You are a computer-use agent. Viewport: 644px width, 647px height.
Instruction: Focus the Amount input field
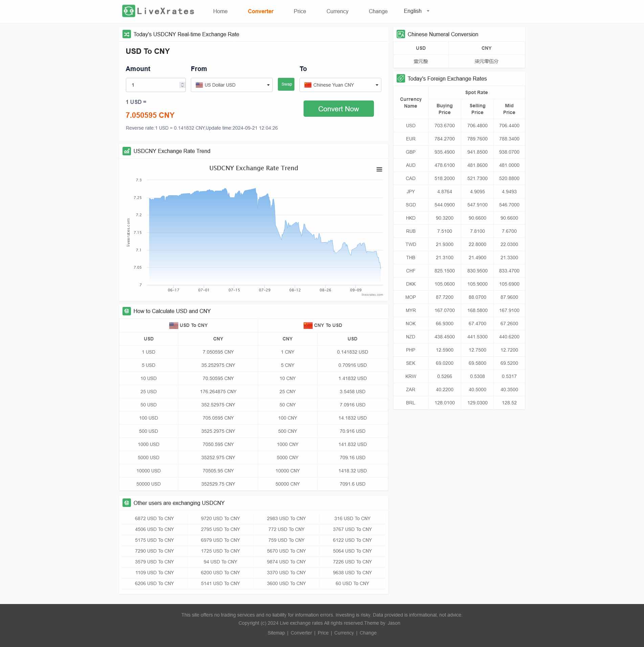pyautogui.click(x=156, y=85)
